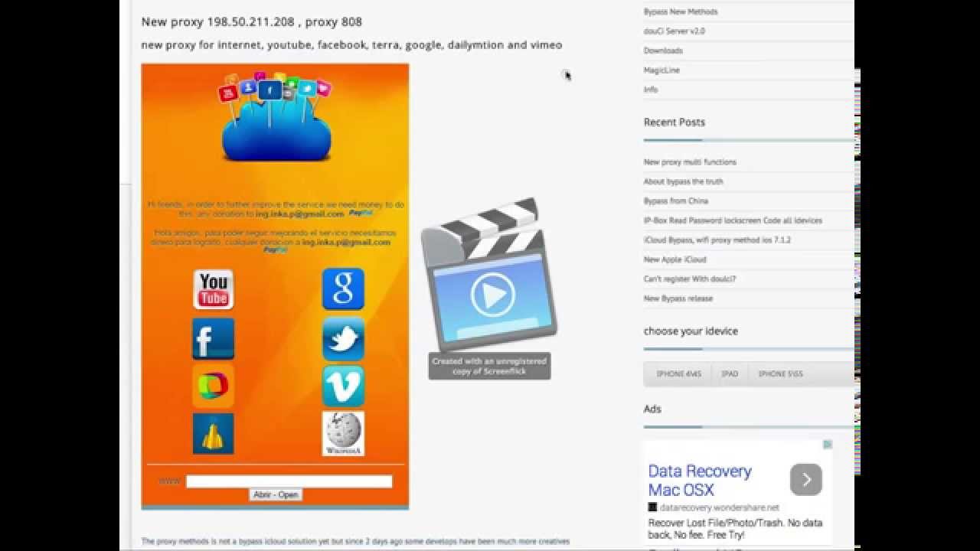Open the Facebook icon in proxy panel
This screenshot has height=551, width=980.
point(213,339)
